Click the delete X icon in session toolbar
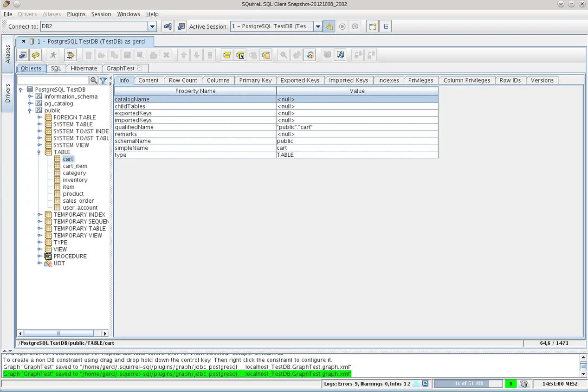The width and height of the screenshot is (588, 392). [x=166, y=55]
